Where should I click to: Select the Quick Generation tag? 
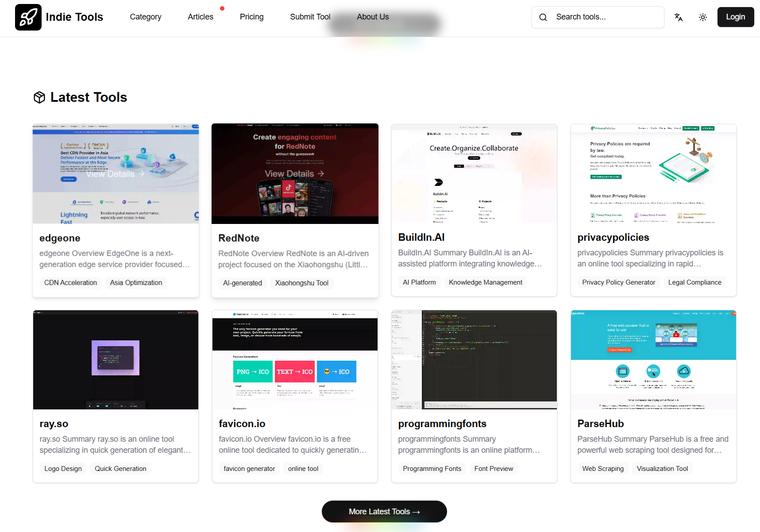click(120, 469)
